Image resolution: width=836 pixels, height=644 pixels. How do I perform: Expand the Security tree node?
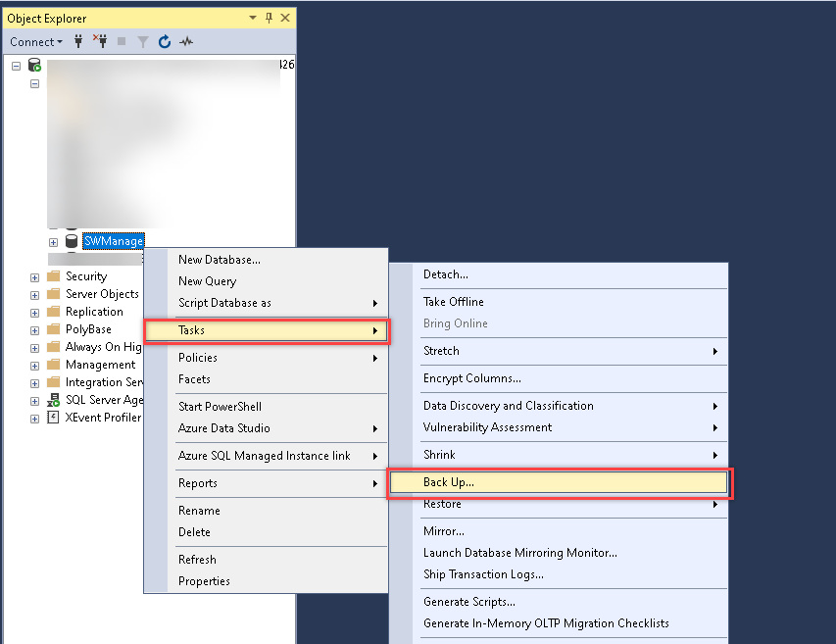click(34, 275)
